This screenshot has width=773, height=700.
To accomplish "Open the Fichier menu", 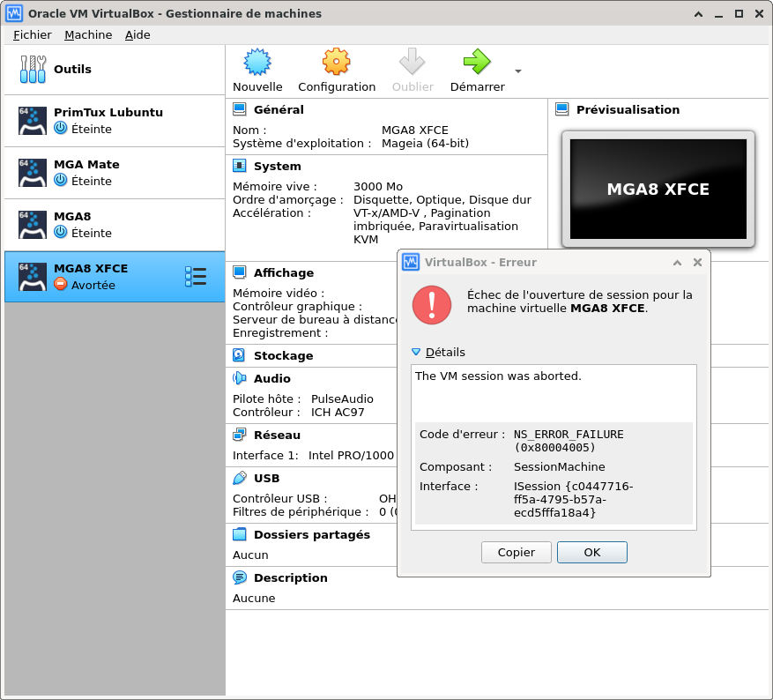I will point(32,35).
